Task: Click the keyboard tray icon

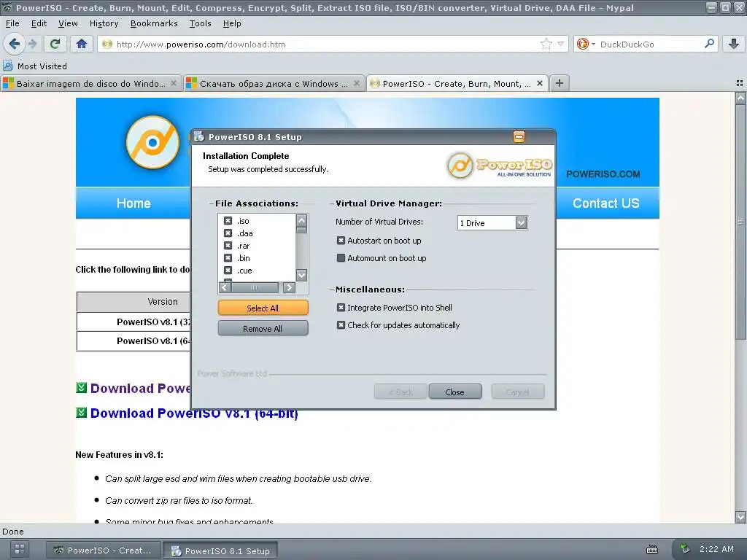Action: tap(651, 550)
